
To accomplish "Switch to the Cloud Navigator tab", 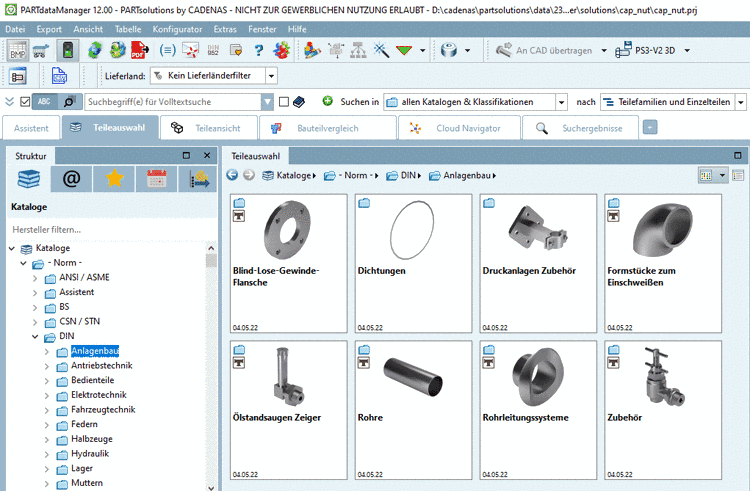I will (x=459, y=128).
